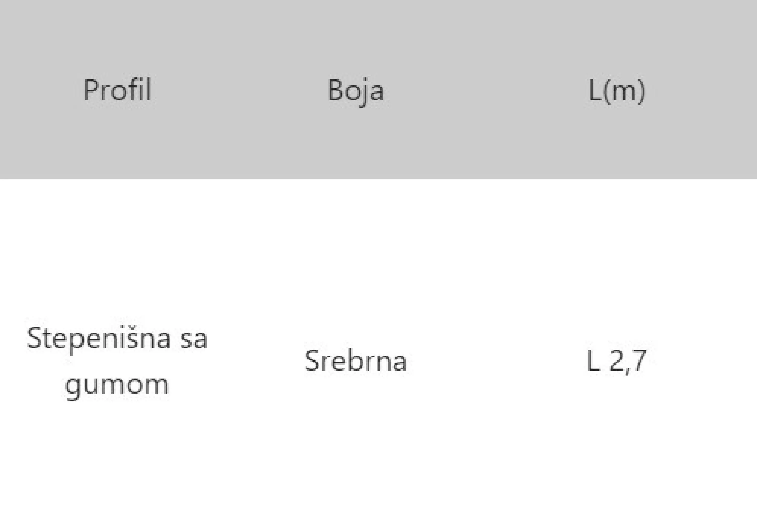Click the Boja column header

[x=356, y=90]
